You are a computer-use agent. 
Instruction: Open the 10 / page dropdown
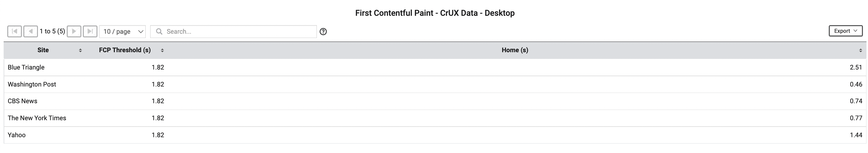click(122, 31)
